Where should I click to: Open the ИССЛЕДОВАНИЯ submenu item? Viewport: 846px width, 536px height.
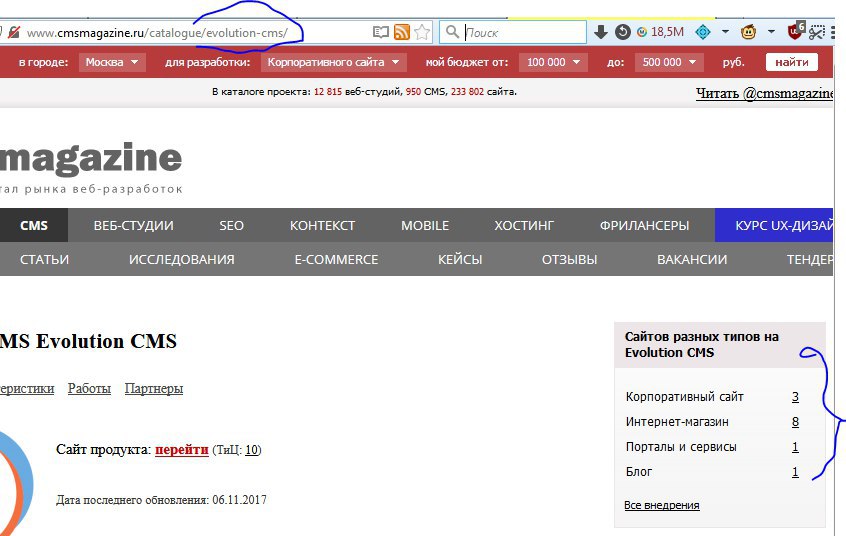181,259
